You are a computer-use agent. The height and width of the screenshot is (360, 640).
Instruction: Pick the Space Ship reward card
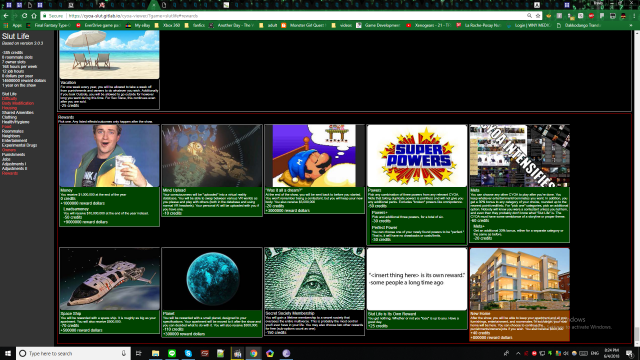click(109, 290)
